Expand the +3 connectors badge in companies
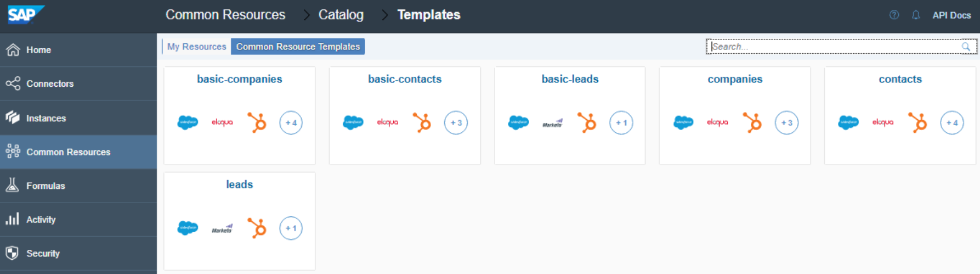Screen dimensions: 980x274 tap(786, 122)
